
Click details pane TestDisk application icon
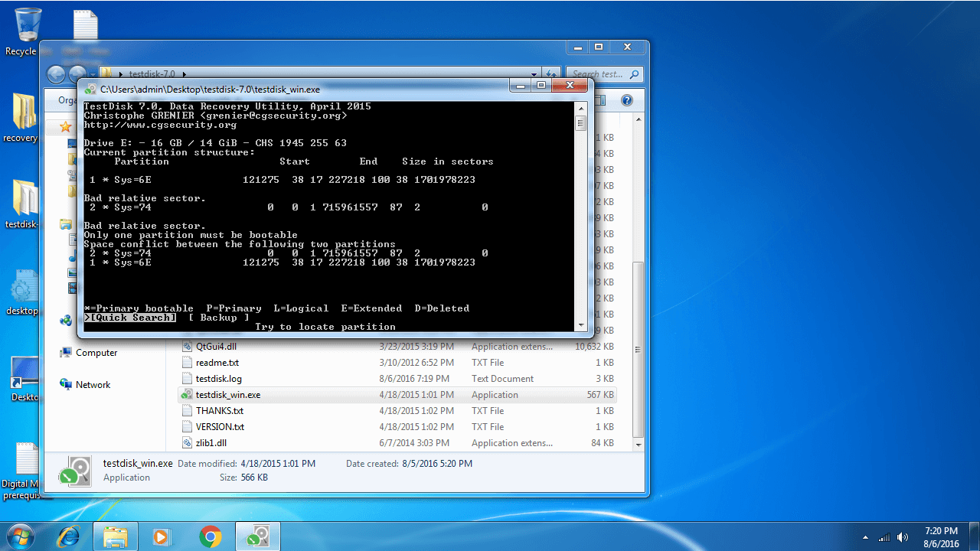pos(74,471)
